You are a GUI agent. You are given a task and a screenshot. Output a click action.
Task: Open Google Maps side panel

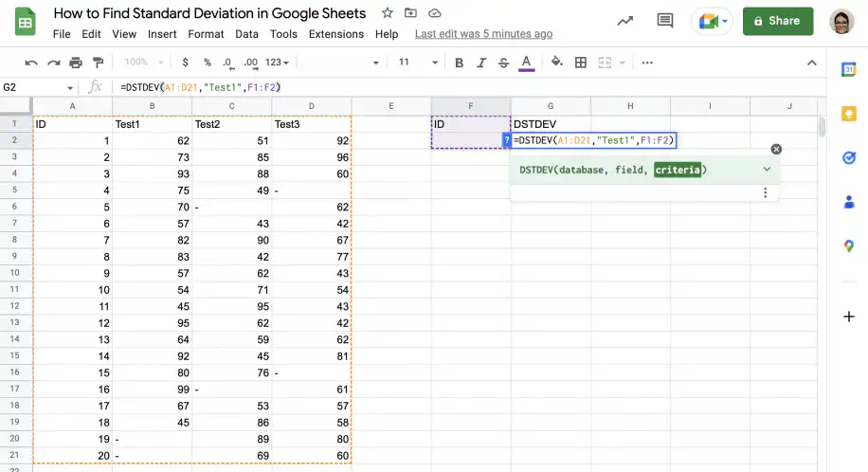[x=849, y=246]
